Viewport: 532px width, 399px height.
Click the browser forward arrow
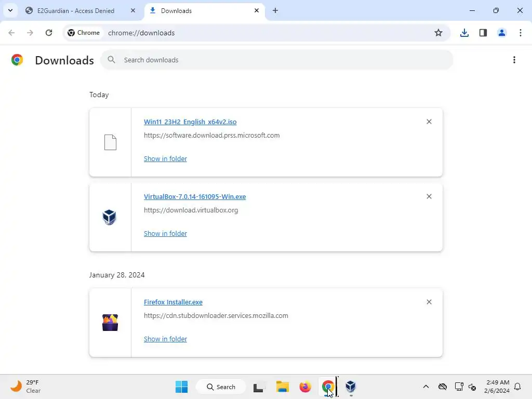click(x=30, y=33)
